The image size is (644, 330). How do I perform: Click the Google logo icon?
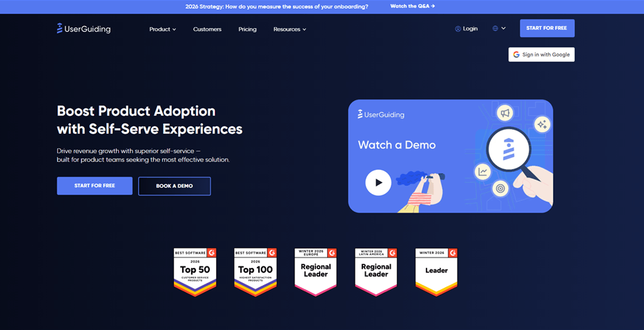click(516, 55)
